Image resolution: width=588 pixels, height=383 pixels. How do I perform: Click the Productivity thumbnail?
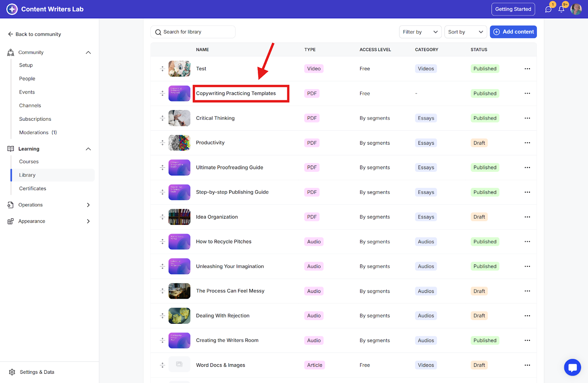179,143
